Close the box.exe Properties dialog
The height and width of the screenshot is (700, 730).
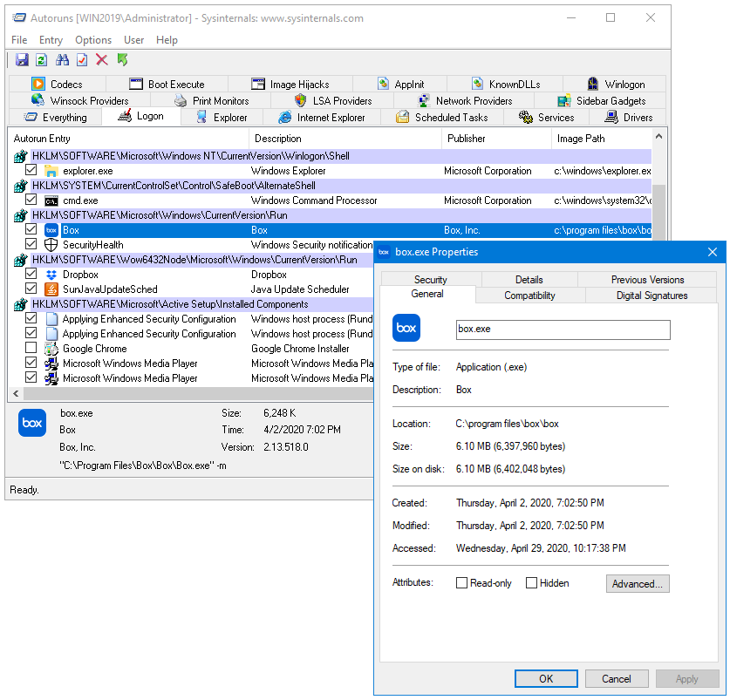(713, 252)
